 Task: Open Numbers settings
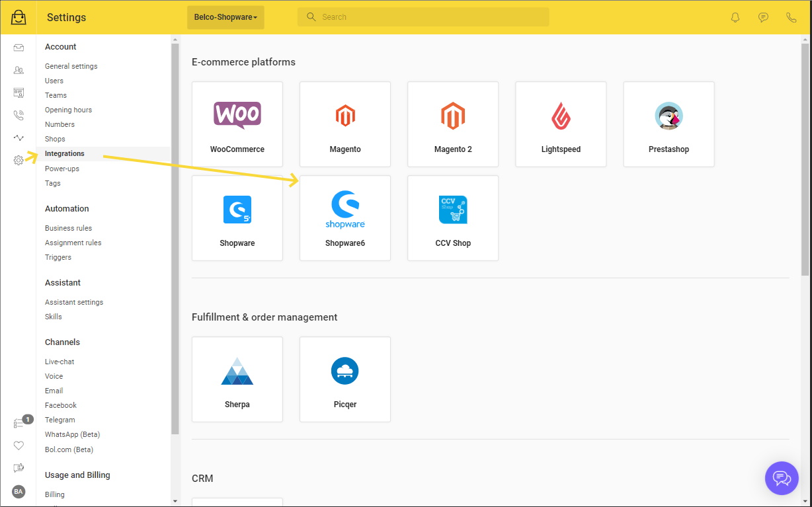[x=60, y=124]
